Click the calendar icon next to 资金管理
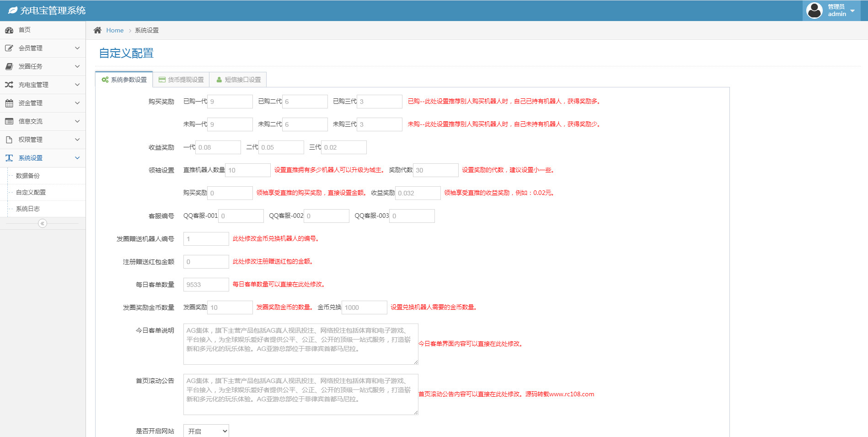 click(9, 103)
